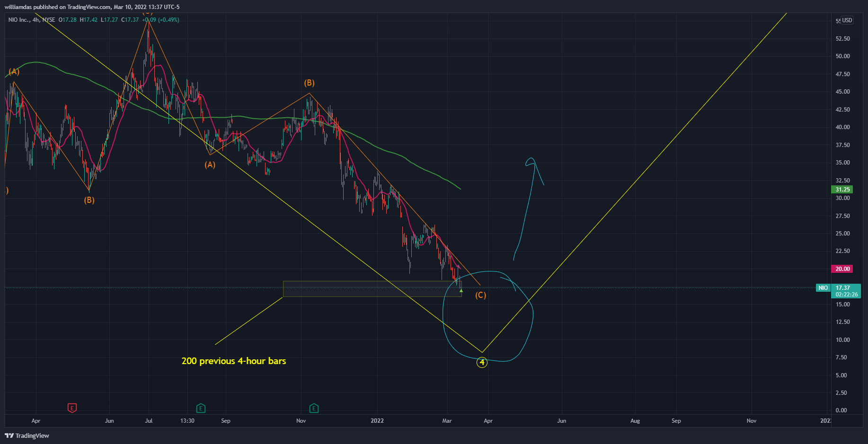The width and height of the screenshot is (868, 444).
Task: Click the 02:22:26 bar countdown timer
Action: 846,295
